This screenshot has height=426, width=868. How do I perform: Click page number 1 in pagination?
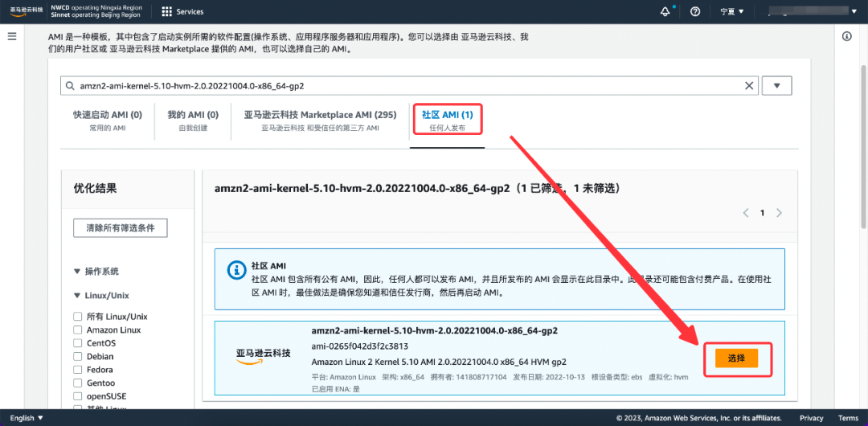762,213
